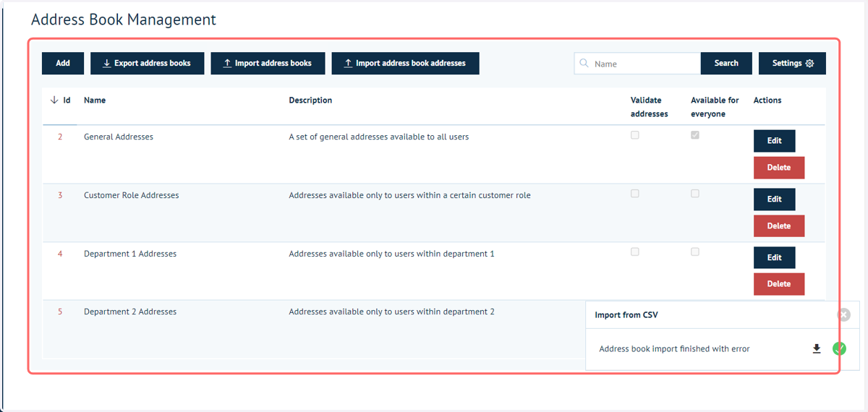Click Import address books button
Screen dimensions: 868x412
click(x=268, y=63)
